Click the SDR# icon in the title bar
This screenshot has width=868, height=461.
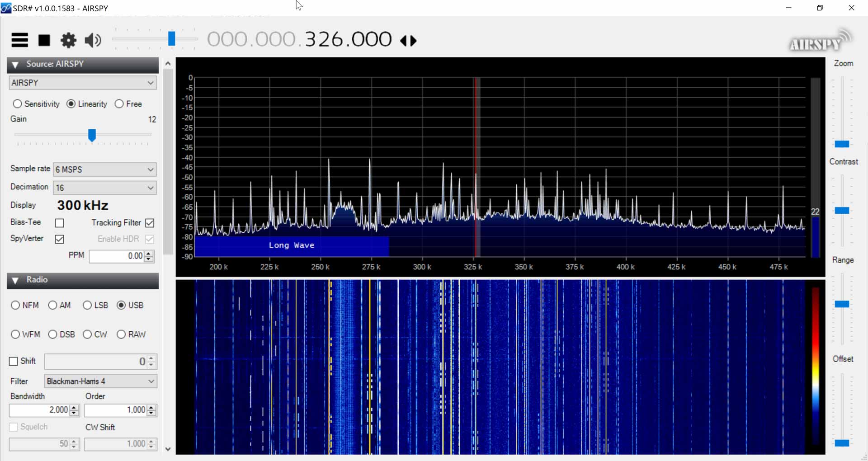6,8
